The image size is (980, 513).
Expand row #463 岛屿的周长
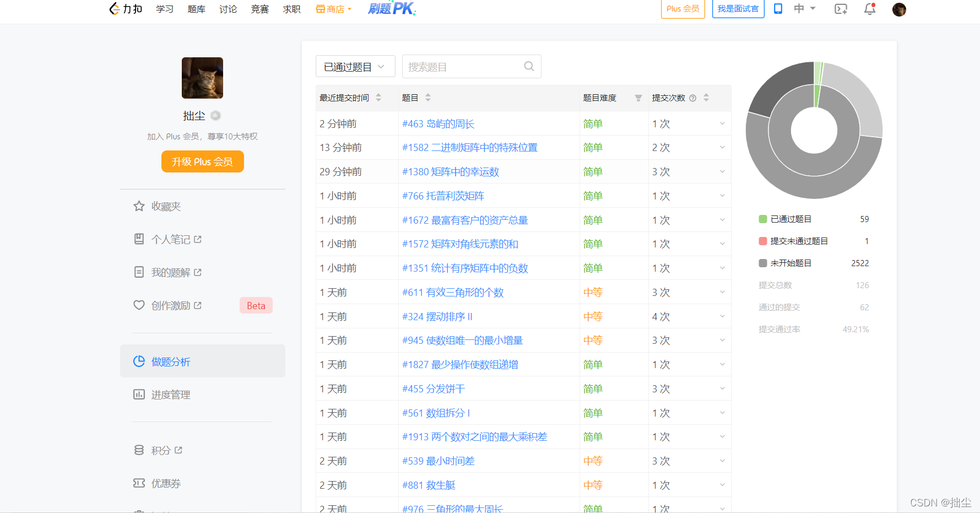722,123
